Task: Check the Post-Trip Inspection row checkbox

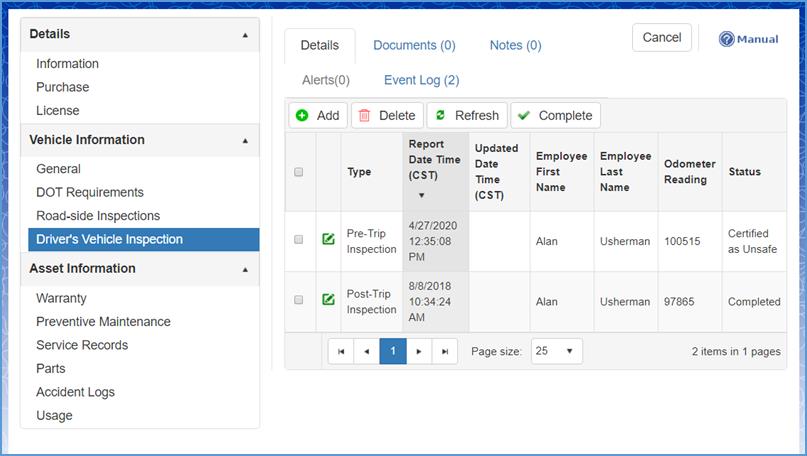Action: (x=299, y=300)
